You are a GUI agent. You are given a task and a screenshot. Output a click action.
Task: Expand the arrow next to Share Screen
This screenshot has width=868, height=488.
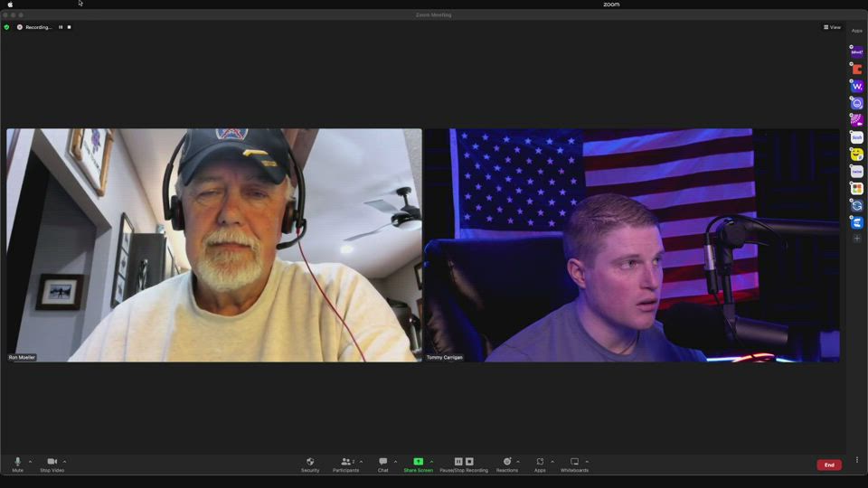431,462
